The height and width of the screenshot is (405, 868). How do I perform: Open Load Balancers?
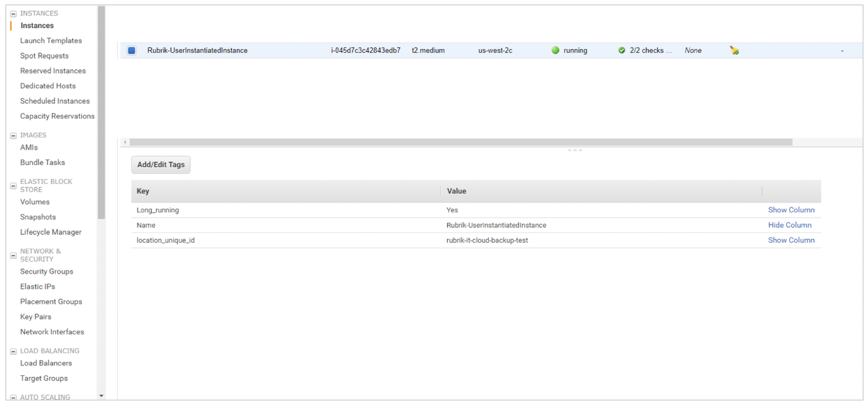46,363
